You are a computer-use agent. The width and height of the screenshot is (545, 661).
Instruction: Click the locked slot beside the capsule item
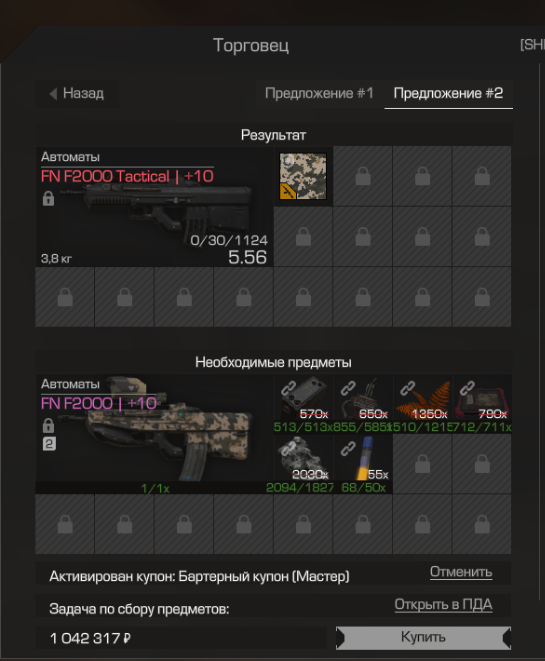tap(422, 464)
